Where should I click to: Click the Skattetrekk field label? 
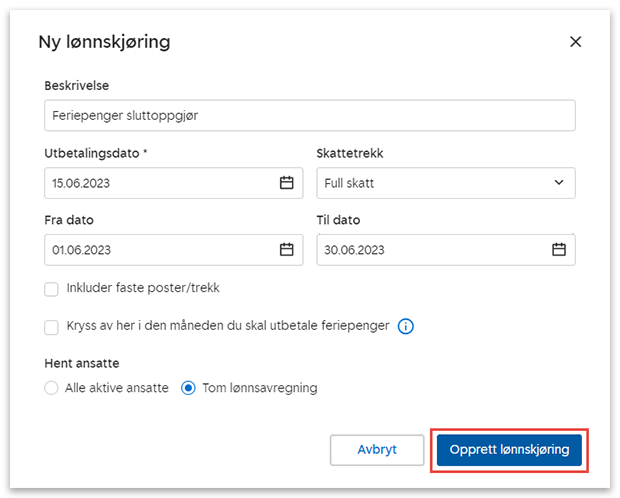click(349, 154)
